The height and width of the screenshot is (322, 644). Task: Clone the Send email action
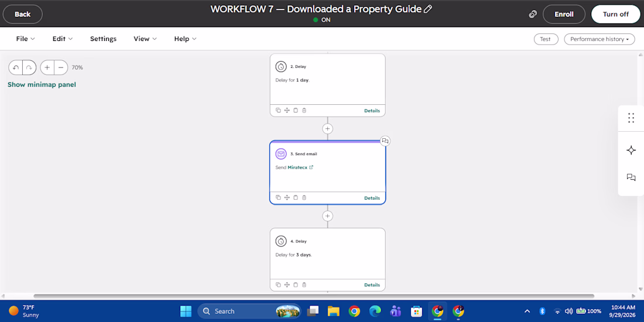point(278,197)
